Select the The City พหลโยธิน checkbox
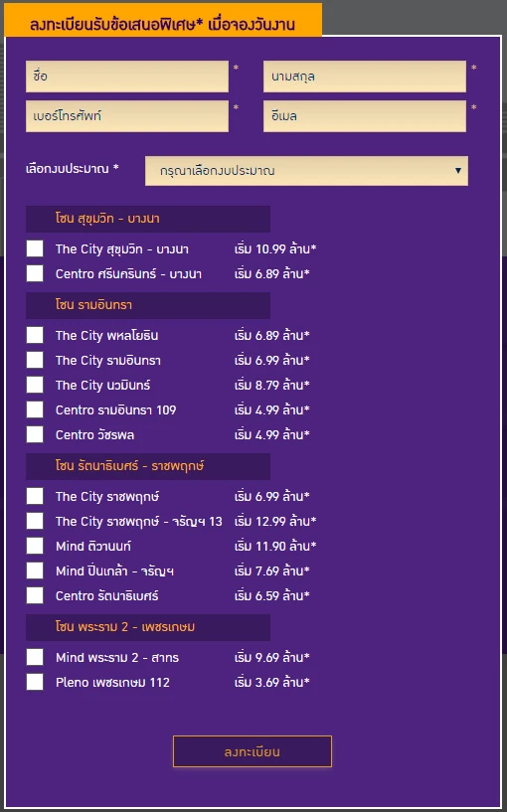The width and height of the screenshot is (507, 812). click(x=35, y=335)
